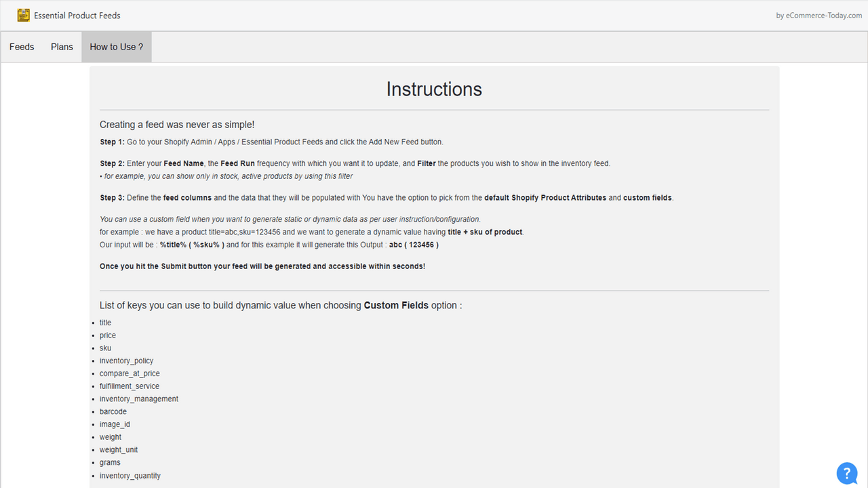Select the "weight" key
Viewport: 868px width, 488px height.
pyautogui.click(x=110, y=436)
